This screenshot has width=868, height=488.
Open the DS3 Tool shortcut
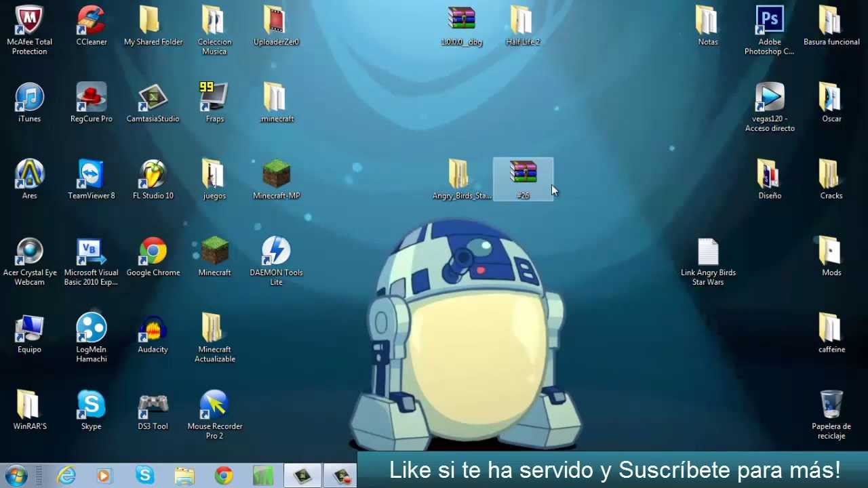pyautogui.click(x=153, y=410)
